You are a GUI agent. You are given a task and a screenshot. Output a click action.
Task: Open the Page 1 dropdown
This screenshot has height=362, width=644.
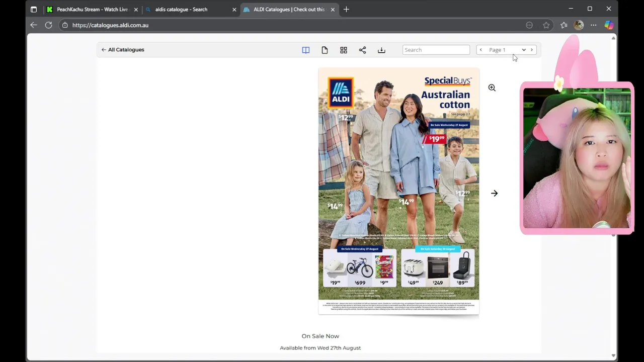507,50
